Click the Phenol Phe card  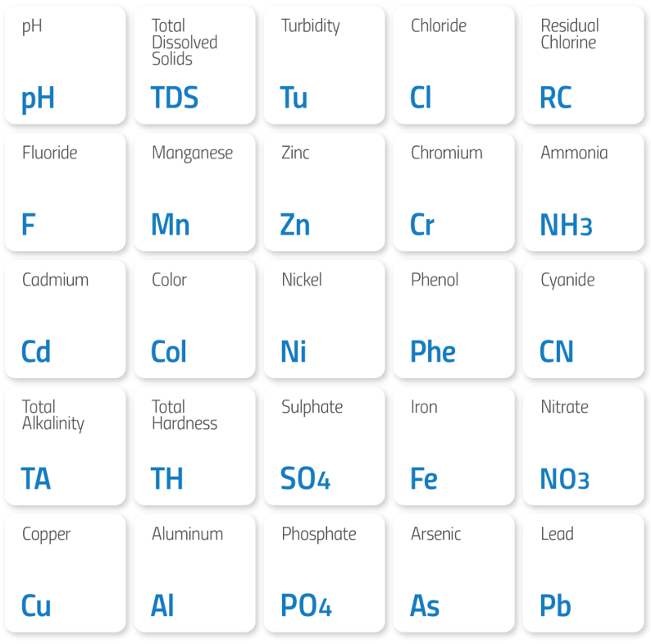click(454, 319)
